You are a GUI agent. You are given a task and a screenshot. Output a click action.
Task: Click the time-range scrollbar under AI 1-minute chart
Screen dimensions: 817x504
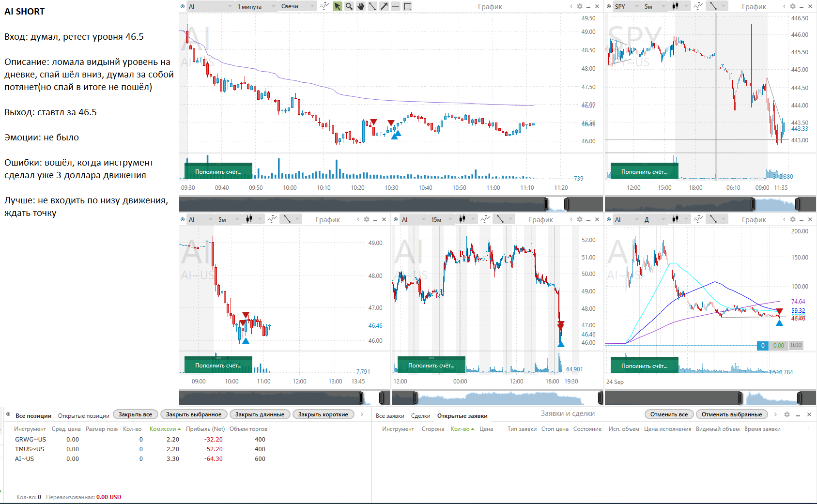pos(363,204)
